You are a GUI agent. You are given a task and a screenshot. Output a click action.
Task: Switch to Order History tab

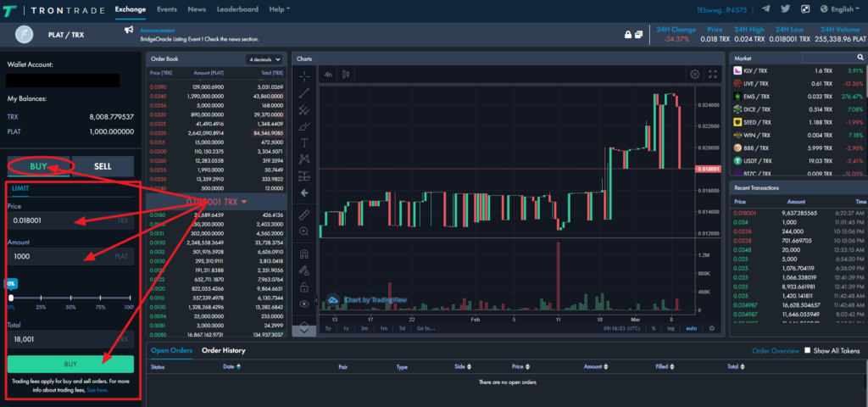coord(223,350)
